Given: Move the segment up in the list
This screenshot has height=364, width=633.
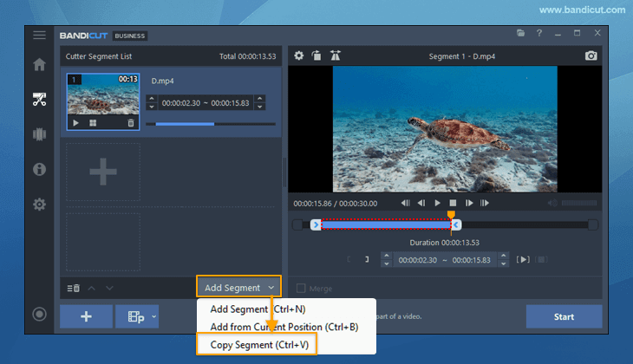Looking at the screenshot, I should 92,288.
